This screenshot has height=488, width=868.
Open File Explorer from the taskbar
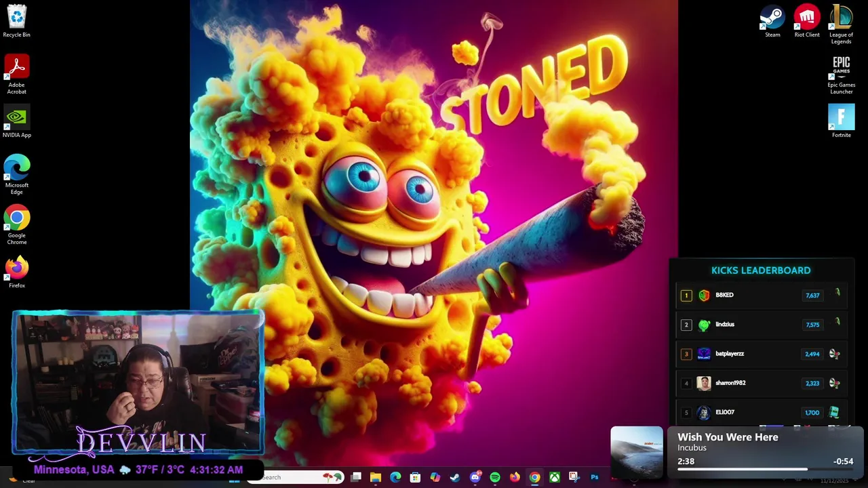point(376,477)
